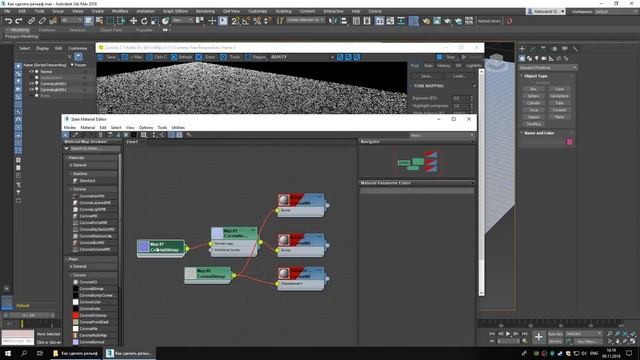Collapse the Materials group in browser
The width and height of the screenshot is (640, 360).
point(67,158)
